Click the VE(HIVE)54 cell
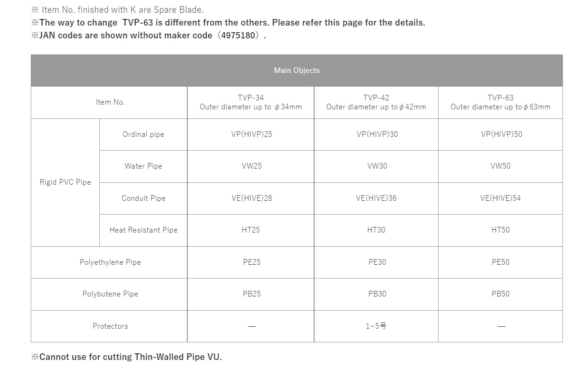Viewport: 588px width, 368px height. point(500,198)
